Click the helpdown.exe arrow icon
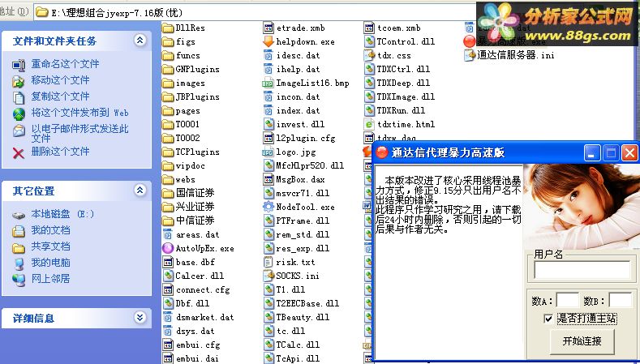Image resolution: width=640 pixels, height=364 pixels. click(x=268, y=41)
